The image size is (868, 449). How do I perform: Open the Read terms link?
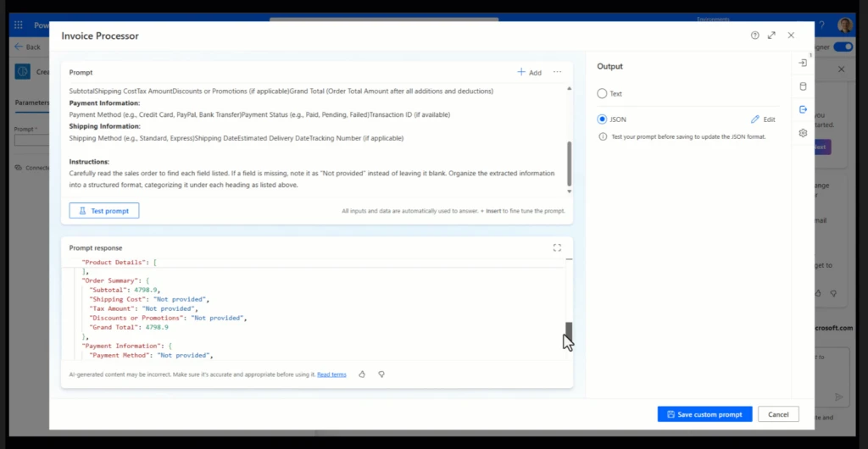pos(331,374)
